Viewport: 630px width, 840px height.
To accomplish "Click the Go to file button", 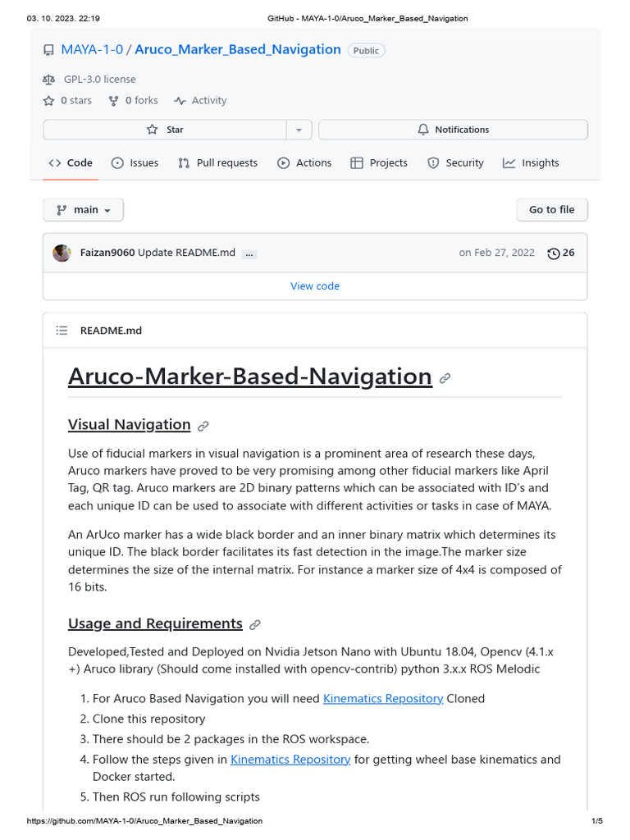I will tap(551, 210).
